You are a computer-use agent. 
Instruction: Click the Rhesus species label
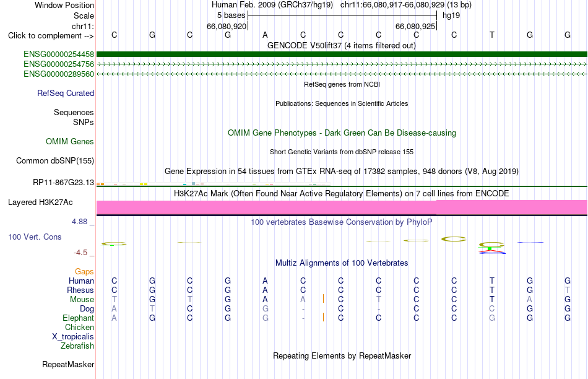click(80, 290)
